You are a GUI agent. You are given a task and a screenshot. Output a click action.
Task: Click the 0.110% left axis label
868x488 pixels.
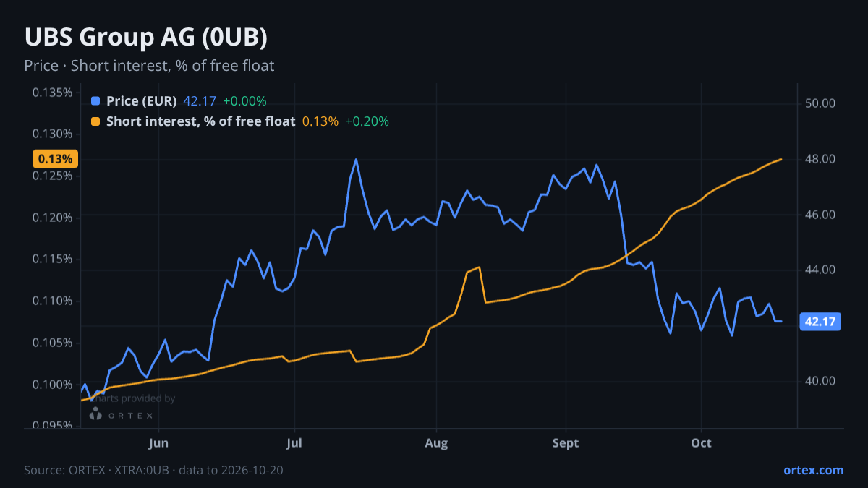[52, 301]
